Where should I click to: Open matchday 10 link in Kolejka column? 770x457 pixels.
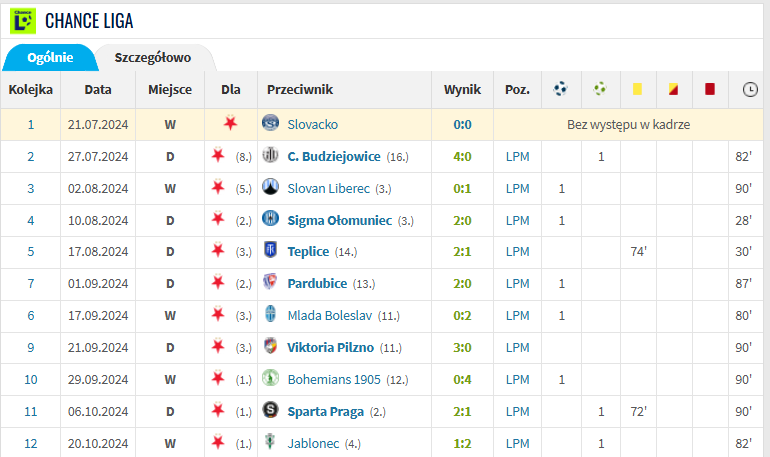pos(30,379)
